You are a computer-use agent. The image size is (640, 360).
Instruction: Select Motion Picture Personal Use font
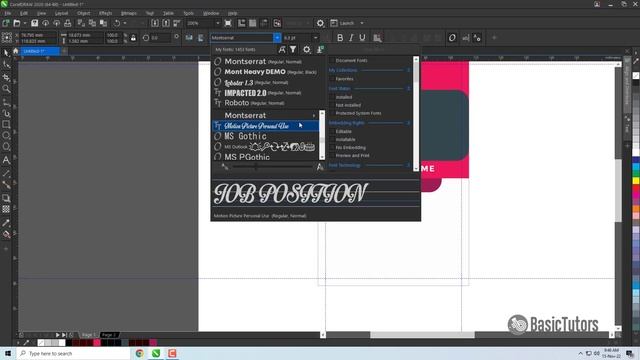(x=265, y=126)
